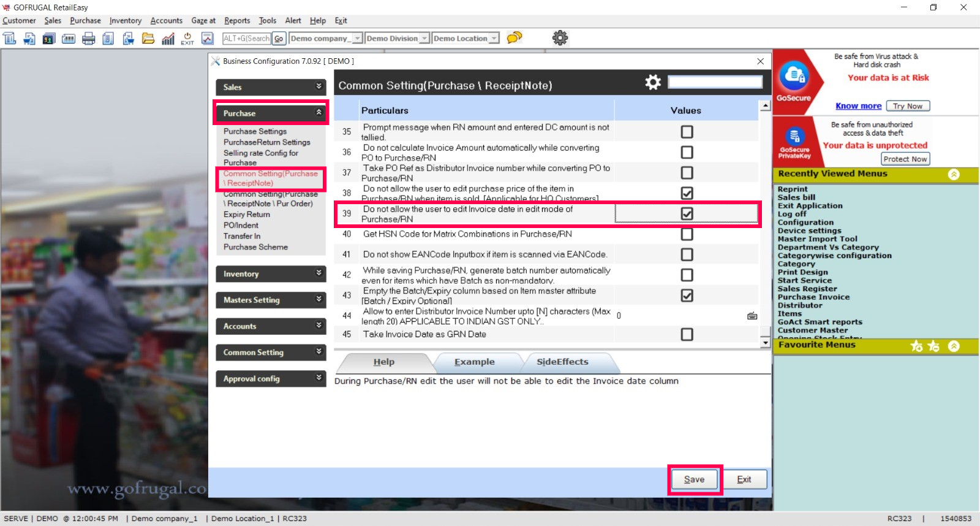
Task: Toggle row 39 edit Invoice date checkbox
Action: [687, 213]
